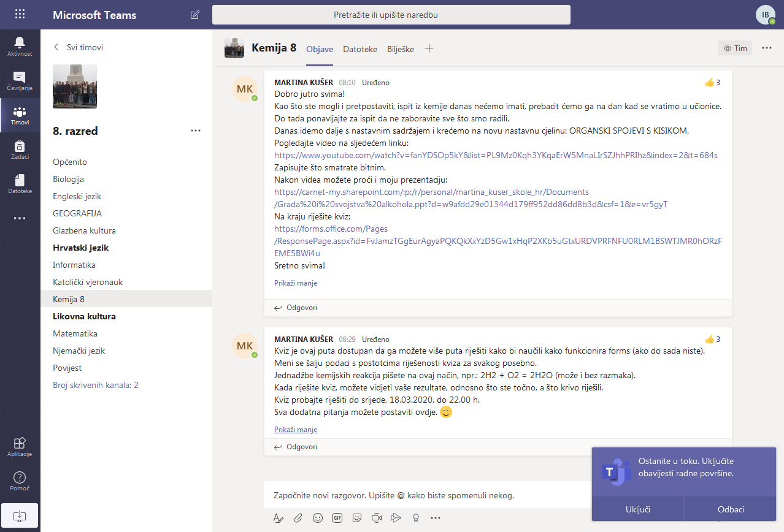Open Aktivnost bell in sidebar
Viewport: 784px width, 532px height.
point(20,47)
